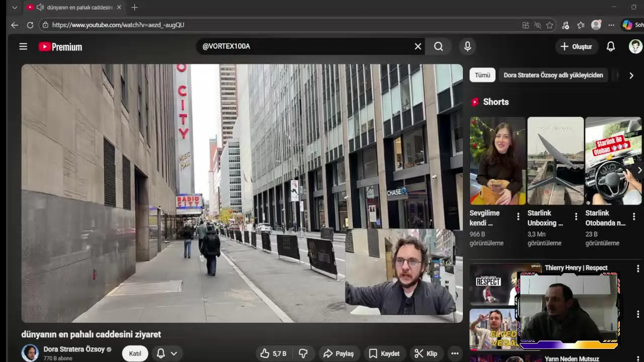Click the main video player area
The image size is (644, 362).
[242, 193]
